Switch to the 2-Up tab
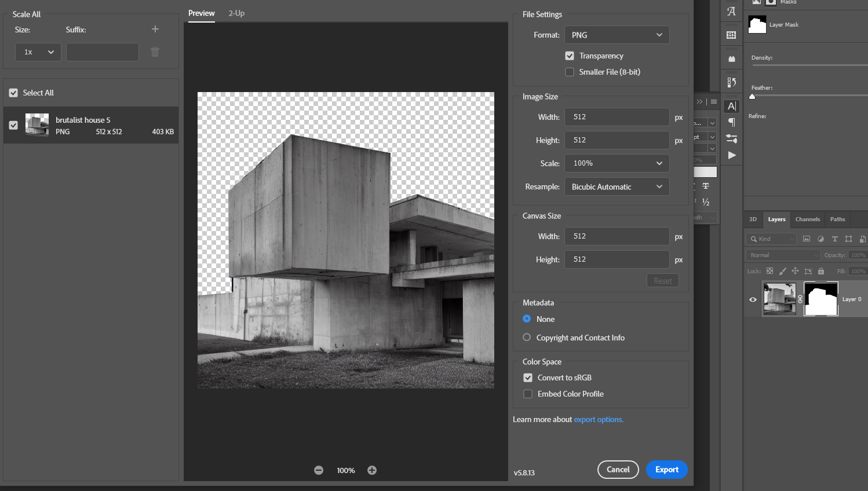The height and width of the screenshot is (491, 868). [236, 13]
